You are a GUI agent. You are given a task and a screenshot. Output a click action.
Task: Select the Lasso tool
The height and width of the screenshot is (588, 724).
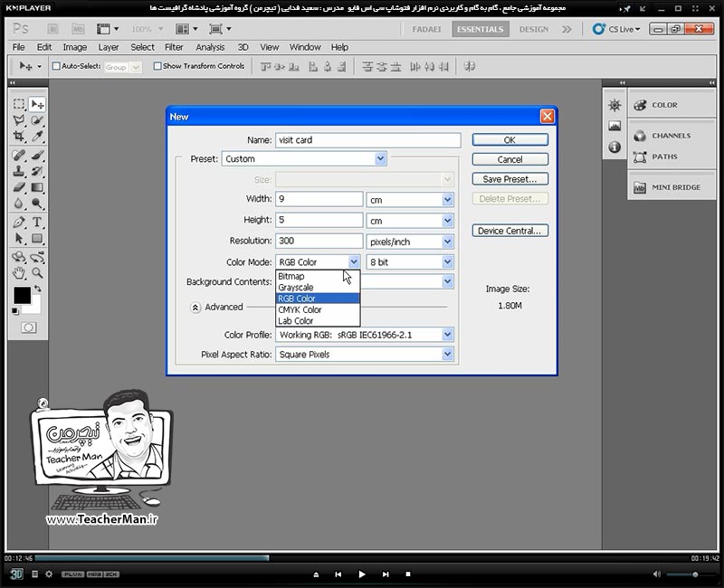click(19, 120)
